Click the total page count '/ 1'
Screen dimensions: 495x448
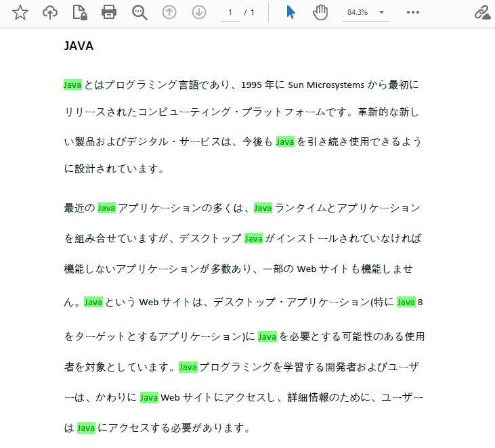coord(249,13)
